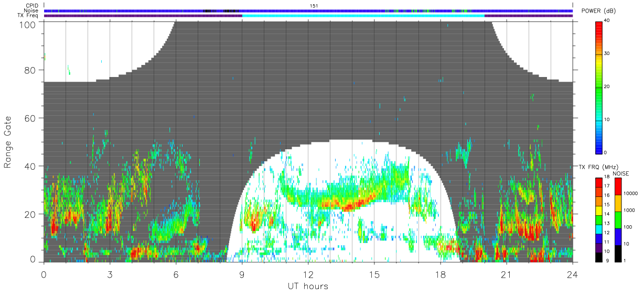This screenshot has width=644, height=297.
Task: Click the 14 label on TX FRQ scale
Action: (606, 214)
